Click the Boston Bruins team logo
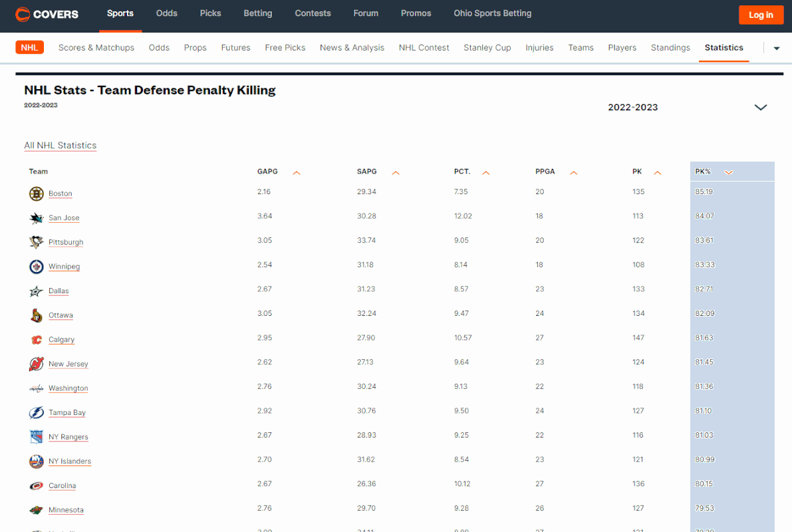Viewport: 792px width, 532px height. coord(37,194)
